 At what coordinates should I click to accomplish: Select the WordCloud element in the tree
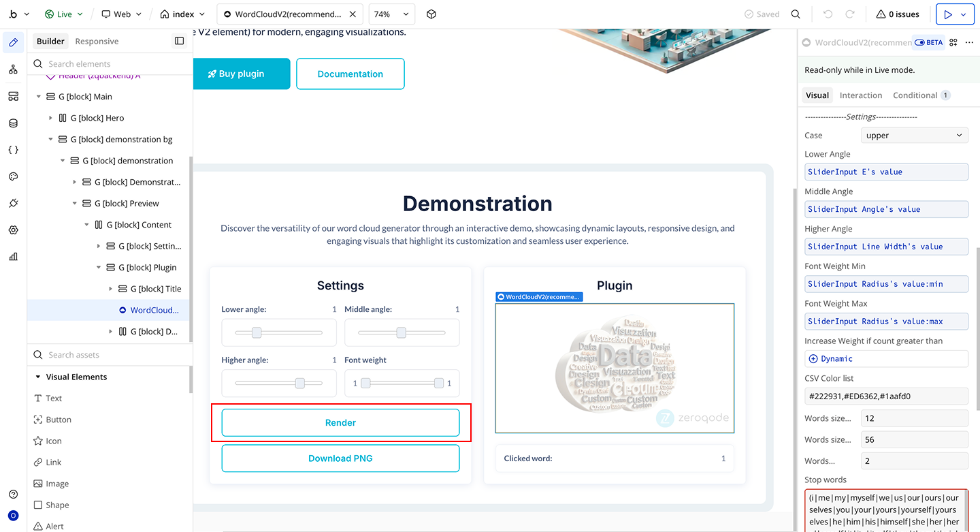click(110, 310)
